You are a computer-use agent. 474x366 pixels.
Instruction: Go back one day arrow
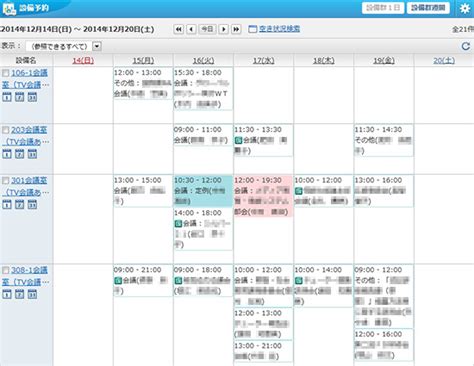pos(191,29)
